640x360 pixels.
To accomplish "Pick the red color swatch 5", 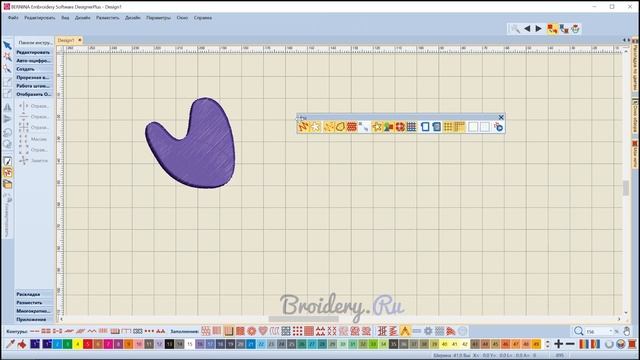I will (x=88, y=344).
